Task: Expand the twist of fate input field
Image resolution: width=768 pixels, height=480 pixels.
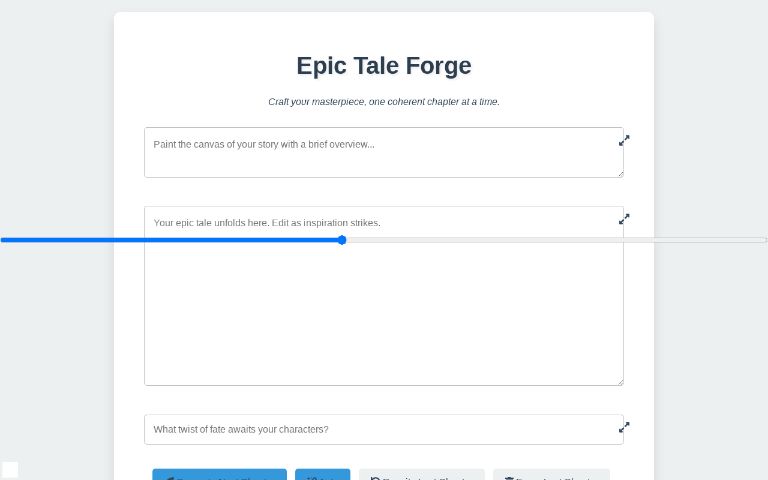Action: coord(624,427)
